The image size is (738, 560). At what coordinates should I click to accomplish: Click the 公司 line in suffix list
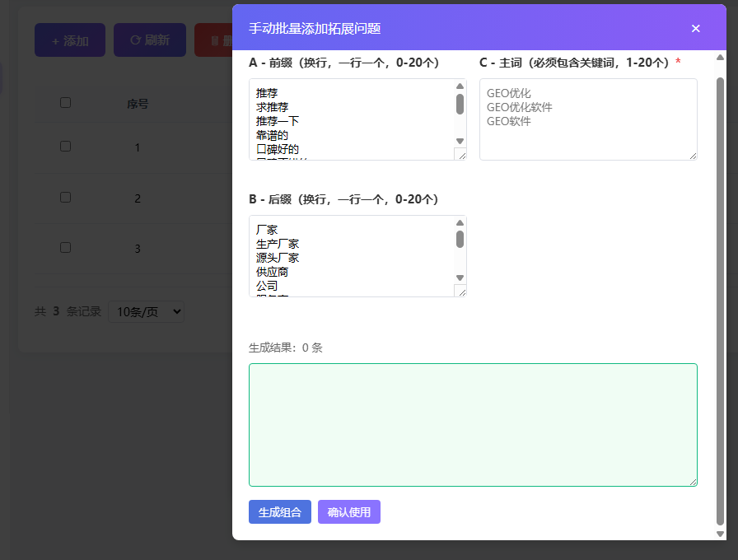[267, 286]
